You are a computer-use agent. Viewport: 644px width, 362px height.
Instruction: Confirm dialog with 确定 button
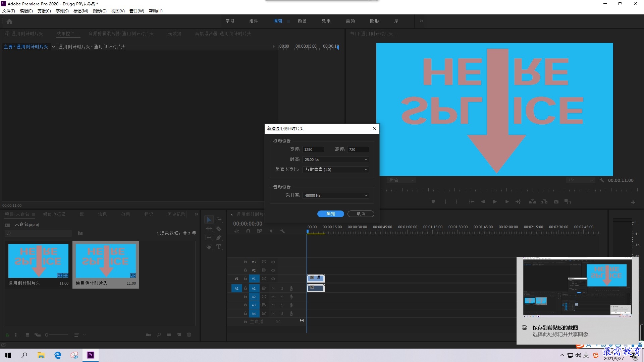(330, 214)
